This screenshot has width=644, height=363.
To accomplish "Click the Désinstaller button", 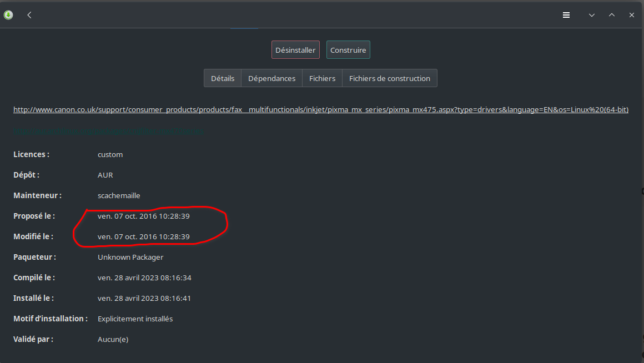I will click(295, 50).
